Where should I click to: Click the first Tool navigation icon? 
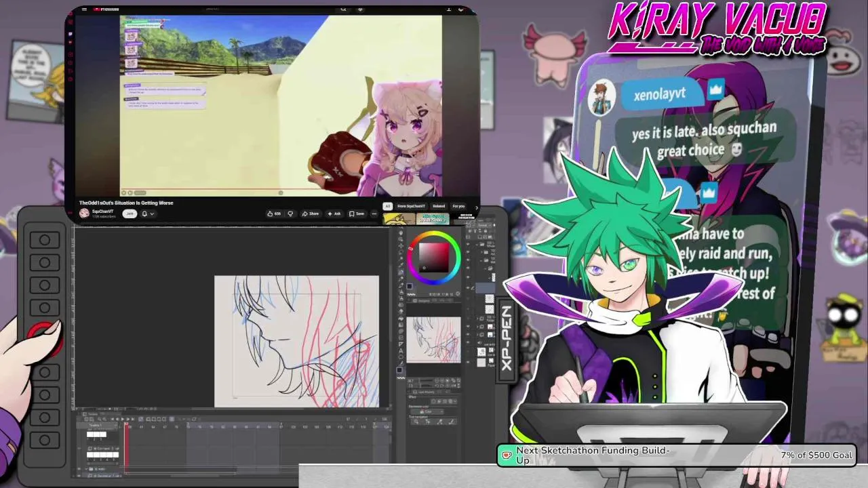click(416, 422)
